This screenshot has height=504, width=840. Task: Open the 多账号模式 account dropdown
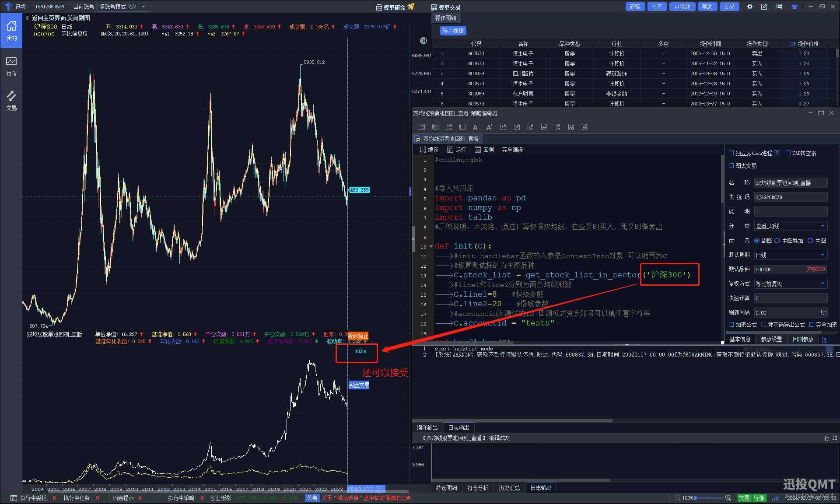tap(123, 7)
